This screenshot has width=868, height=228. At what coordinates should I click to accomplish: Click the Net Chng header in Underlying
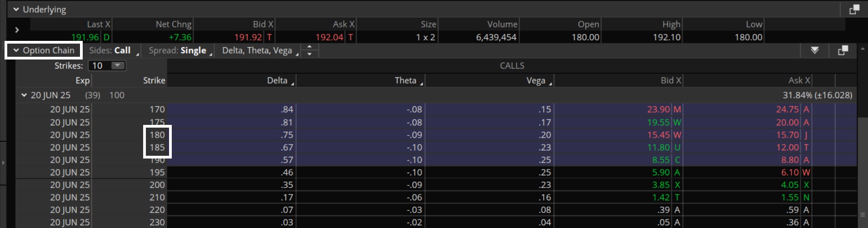[x=174, y=24]
